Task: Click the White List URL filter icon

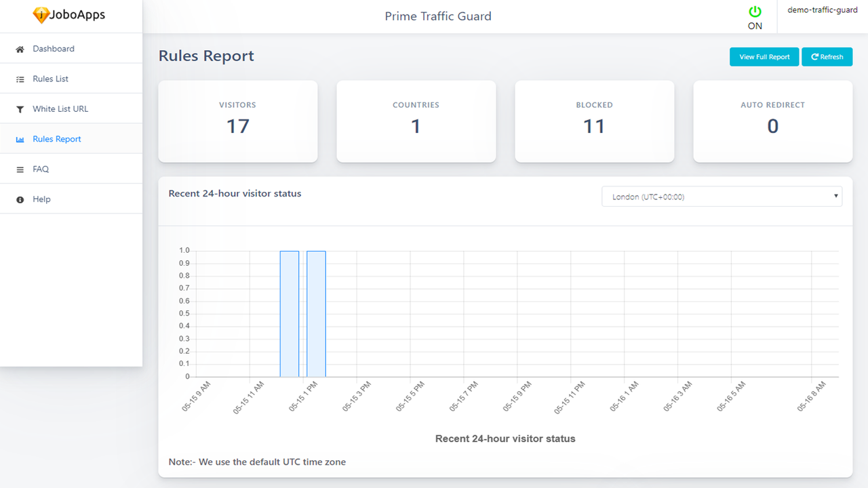Action: [x=20, y=109]
